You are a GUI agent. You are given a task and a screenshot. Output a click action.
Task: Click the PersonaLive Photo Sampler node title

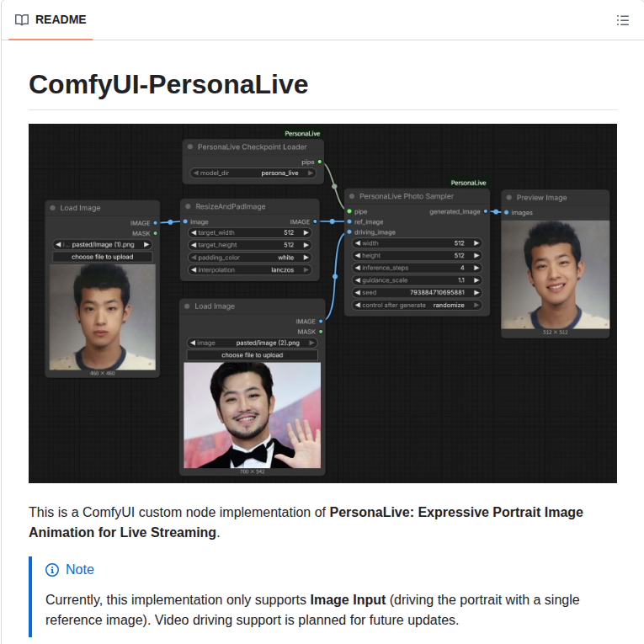[x=407, y=196]
